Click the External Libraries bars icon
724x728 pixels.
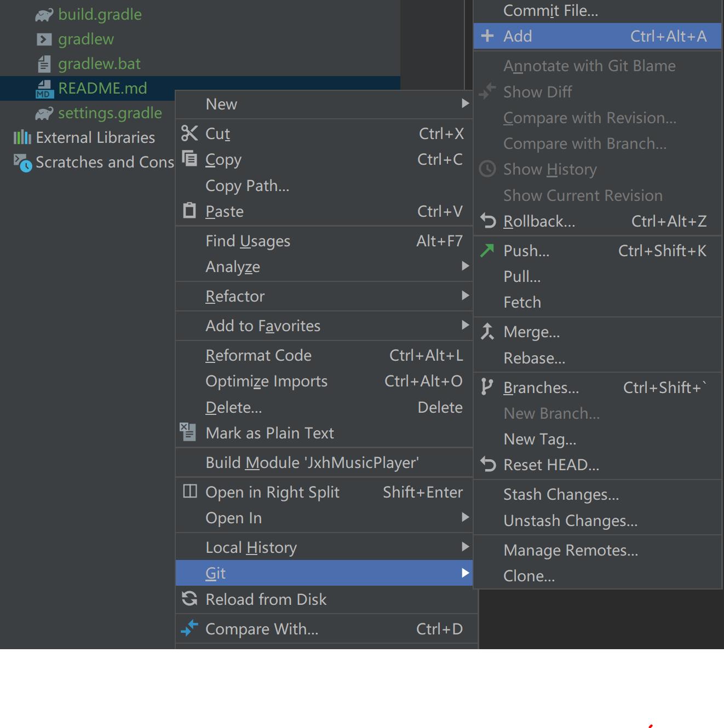[x=22, y=137]
